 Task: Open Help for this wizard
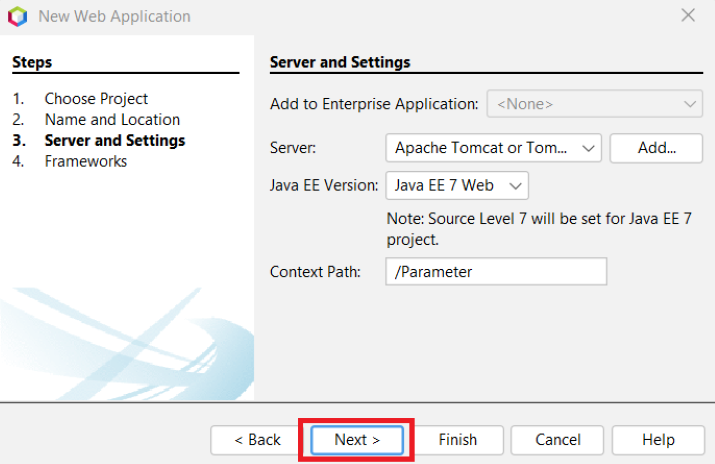(x=658, y=440)
